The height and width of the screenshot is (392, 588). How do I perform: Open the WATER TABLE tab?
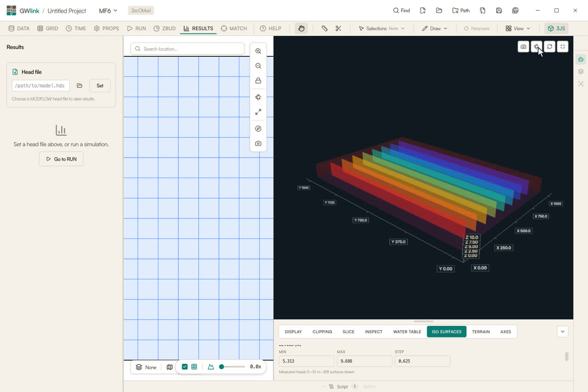(407, 331)
